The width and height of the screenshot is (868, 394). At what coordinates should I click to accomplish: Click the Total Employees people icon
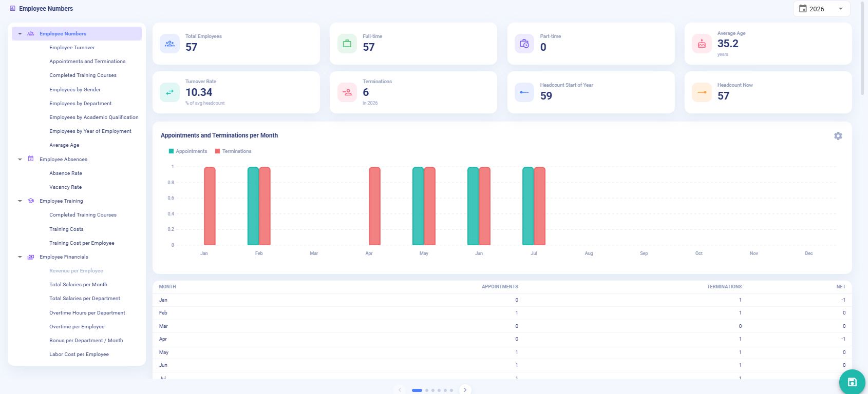click(169, 44)
